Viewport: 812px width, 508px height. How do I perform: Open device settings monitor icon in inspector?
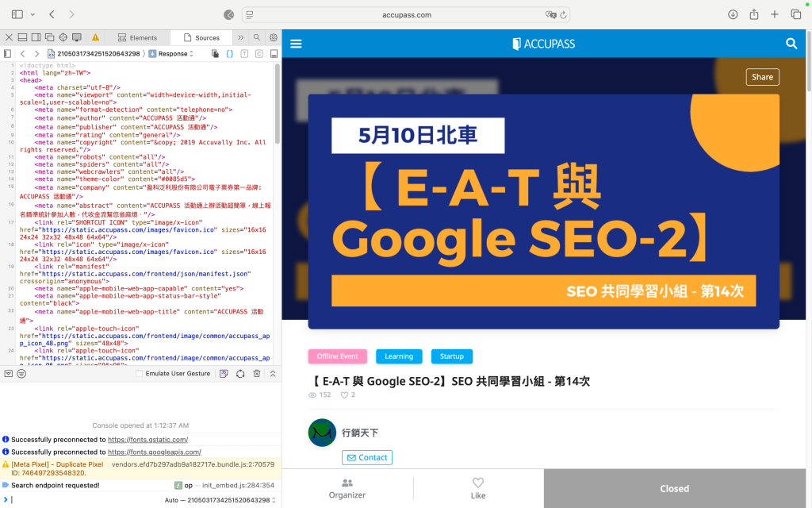77,37
